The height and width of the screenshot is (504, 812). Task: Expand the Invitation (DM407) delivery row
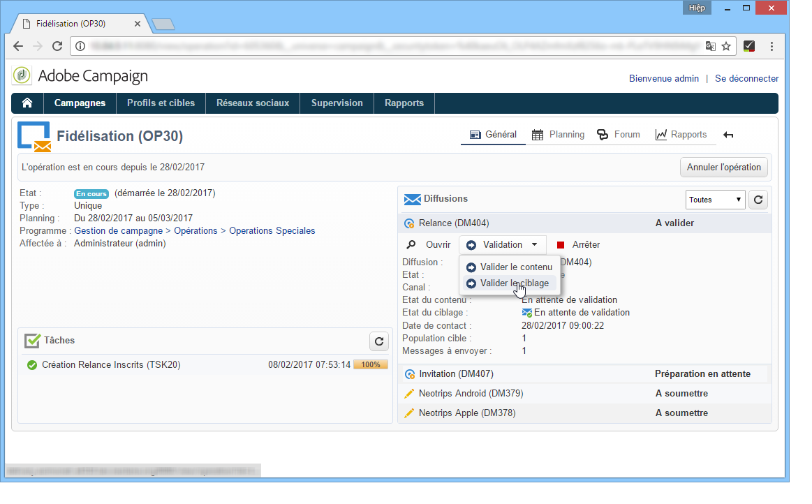pyautogui.click(x=584, y=374)
